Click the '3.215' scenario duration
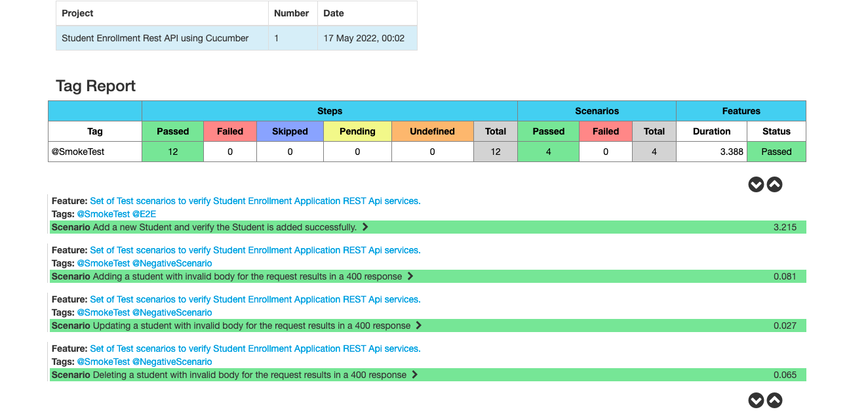The height and width of the screenshot is (420, 868). 785,227
